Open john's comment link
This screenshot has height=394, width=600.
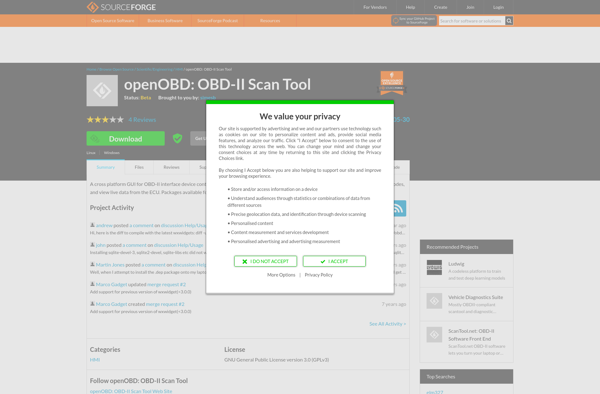tap(134, 245)
